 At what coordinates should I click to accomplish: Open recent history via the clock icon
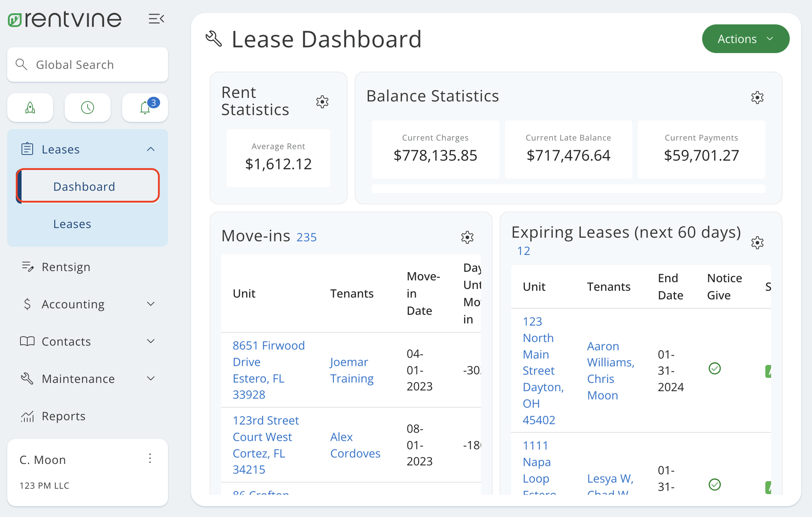(x=87, y=107)
